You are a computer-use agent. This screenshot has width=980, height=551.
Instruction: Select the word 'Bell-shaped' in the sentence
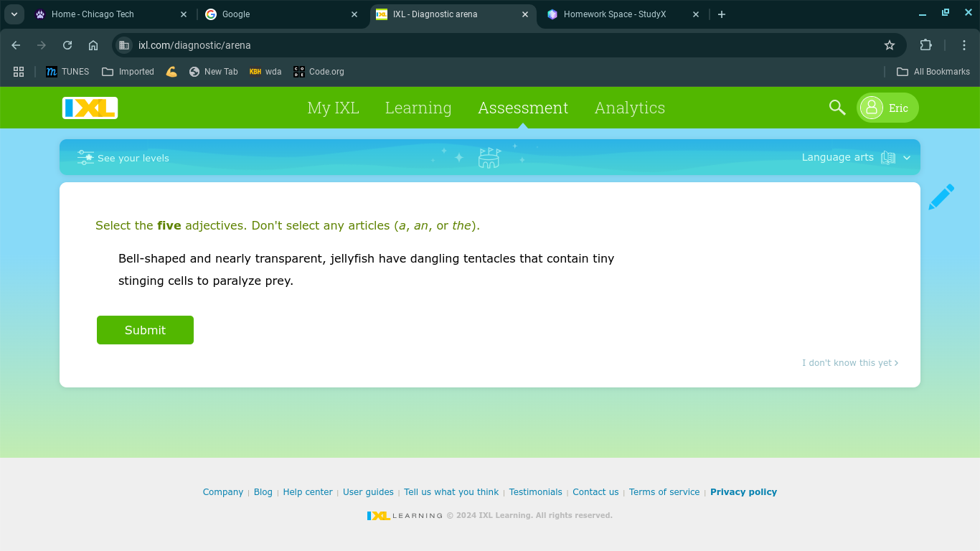point(152,258)
